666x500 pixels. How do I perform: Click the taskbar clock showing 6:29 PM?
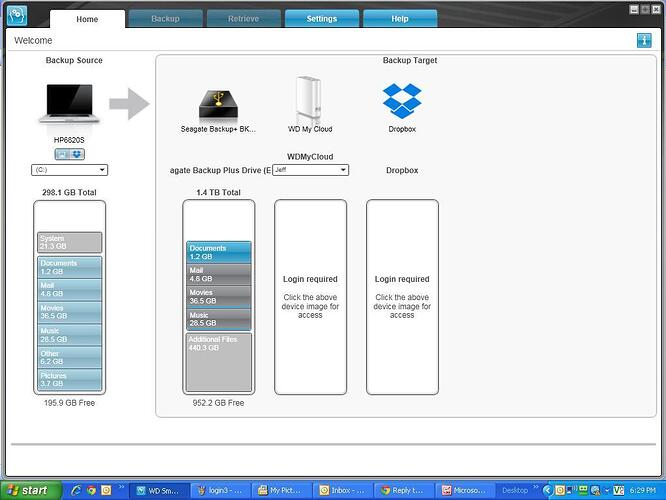pyautogui.click(x=643, y=490)
